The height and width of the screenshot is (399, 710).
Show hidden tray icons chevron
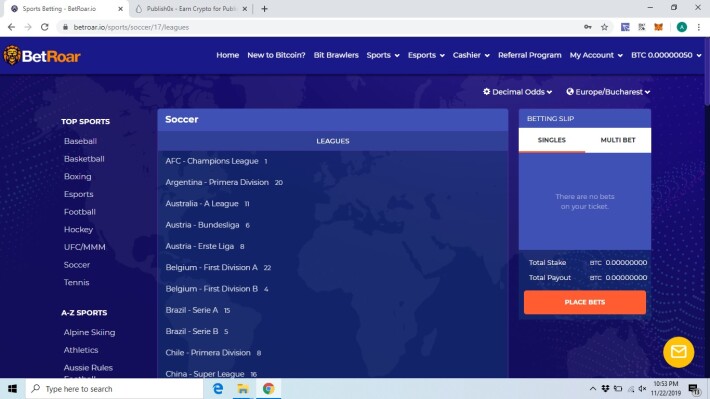point(592,389)
